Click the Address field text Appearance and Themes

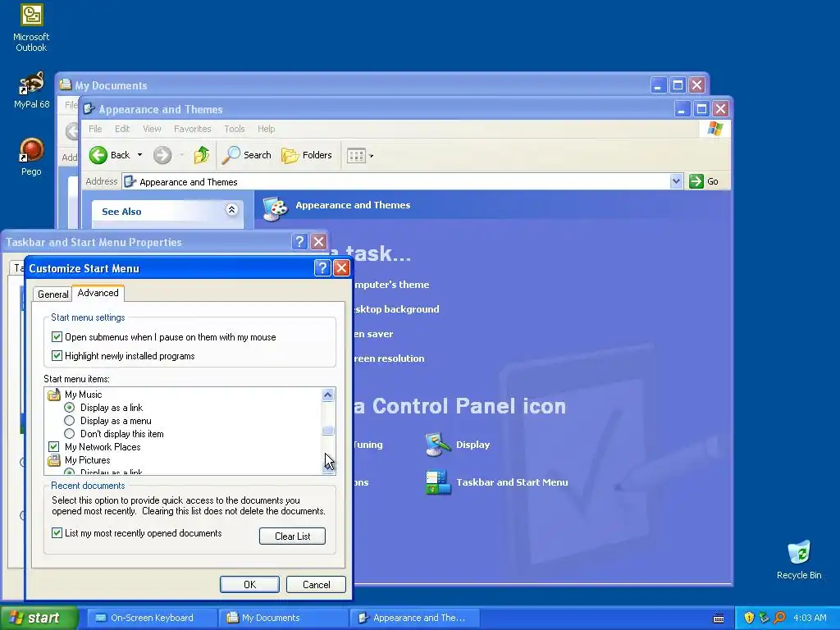(x=189, y=182)
